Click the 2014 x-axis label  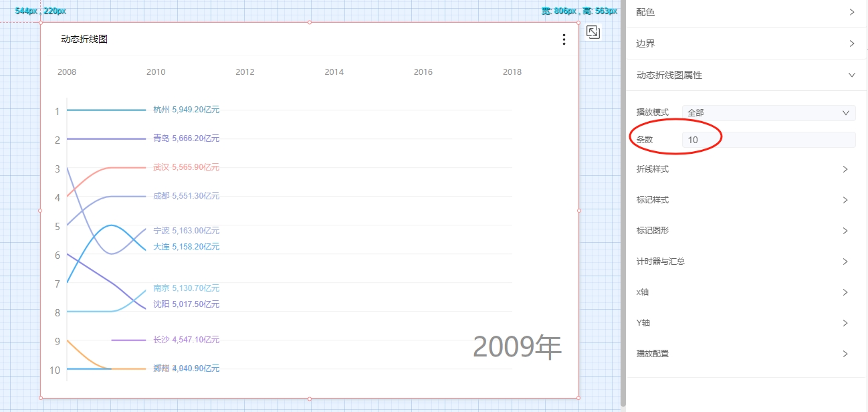pos(334,72)
